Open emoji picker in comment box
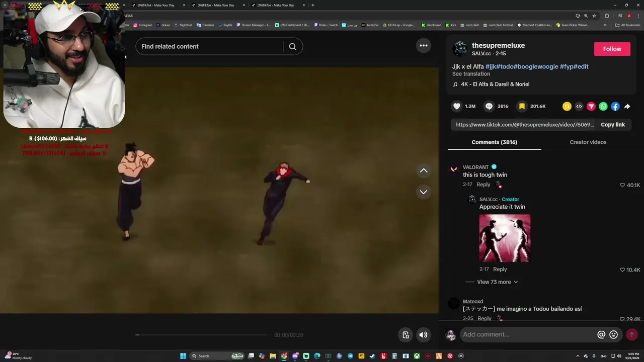This screenshot has width=644, height=362. point(613,334)
